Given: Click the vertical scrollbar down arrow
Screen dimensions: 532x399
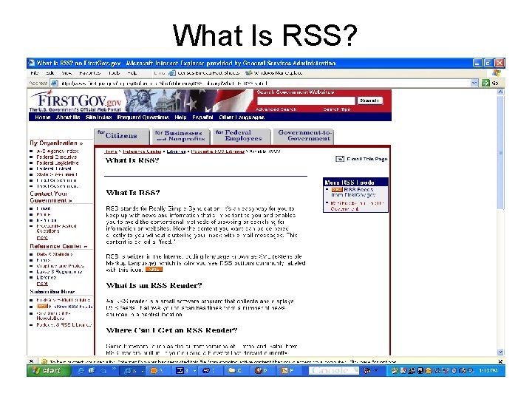Looking at the screenshot, I should (500, 352).
